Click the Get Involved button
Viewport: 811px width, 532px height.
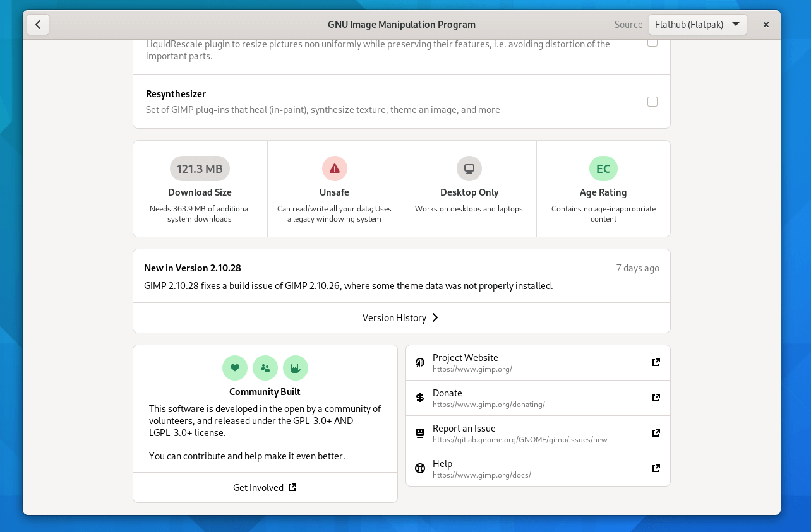coord(265,487)
